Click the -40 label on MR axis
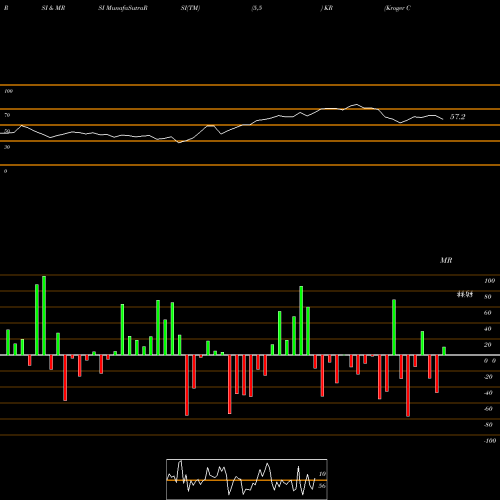Viewport: 500px width, 500px height. coord(488,393)
